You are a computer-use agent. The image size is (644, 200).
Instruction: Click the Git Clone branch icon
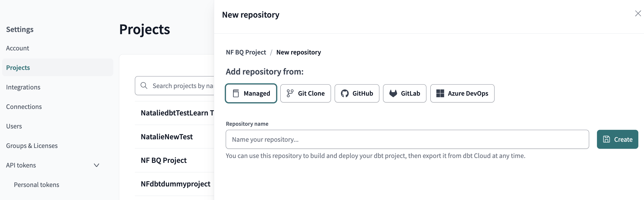pos(290,93)
